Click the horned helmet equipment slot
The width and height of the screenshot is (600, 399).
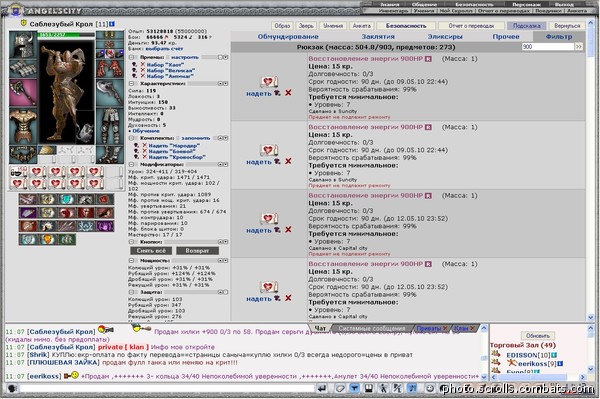point(23,45)
